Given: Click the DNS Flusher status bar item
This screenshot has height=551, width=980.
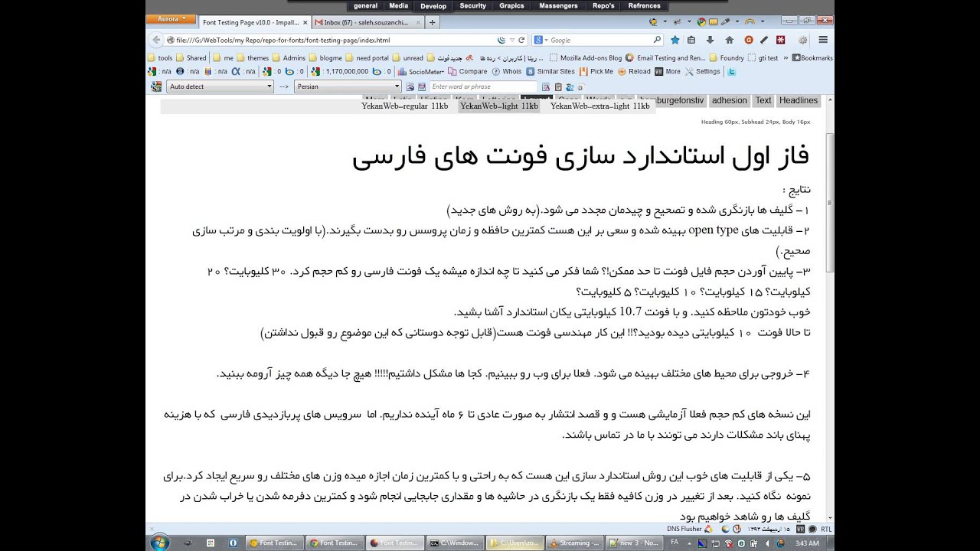Looking at the screenshot, I should coord(689,529).
